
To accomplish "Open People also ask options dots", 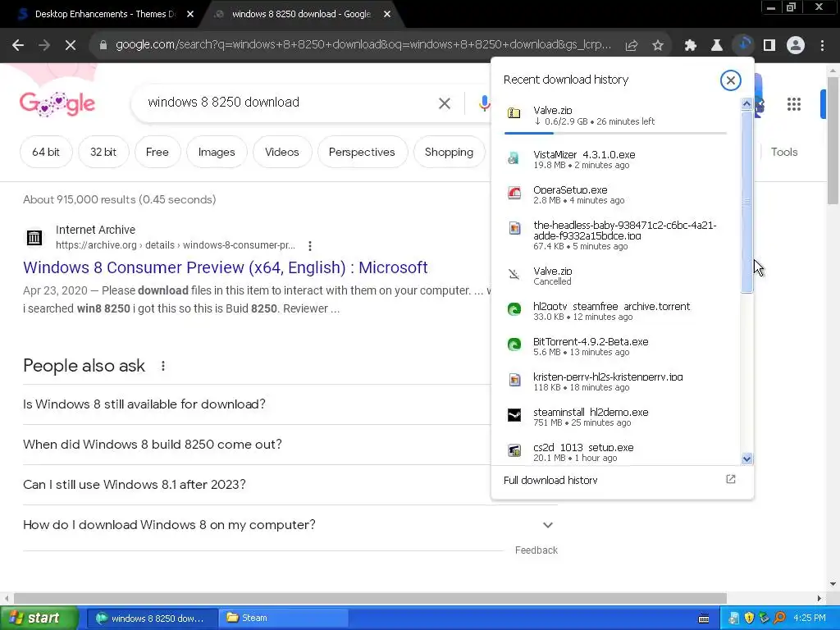I will [x=163, y=366].
